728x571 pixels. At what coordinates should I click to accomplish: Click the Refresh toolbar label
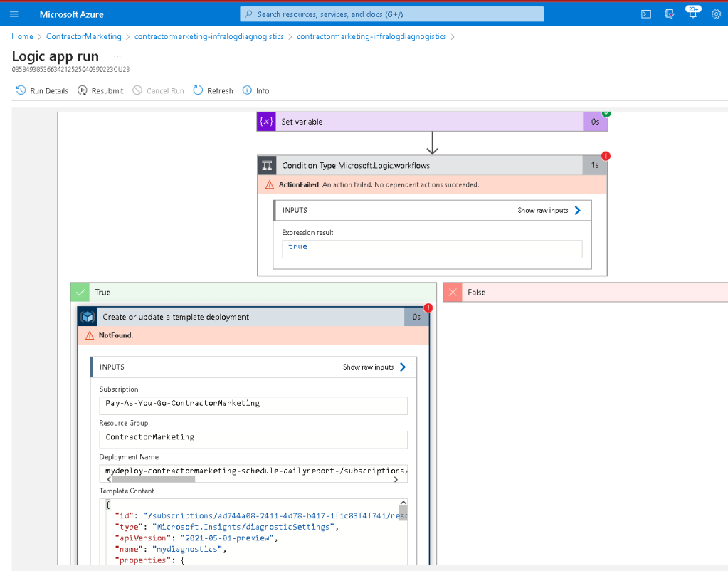pos(220,90)
